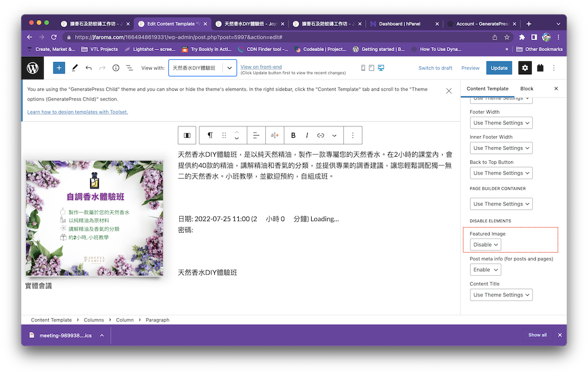Switch to tablet preview icon
The width and height of the screenshot is (588, 374).
coord(372,68)
